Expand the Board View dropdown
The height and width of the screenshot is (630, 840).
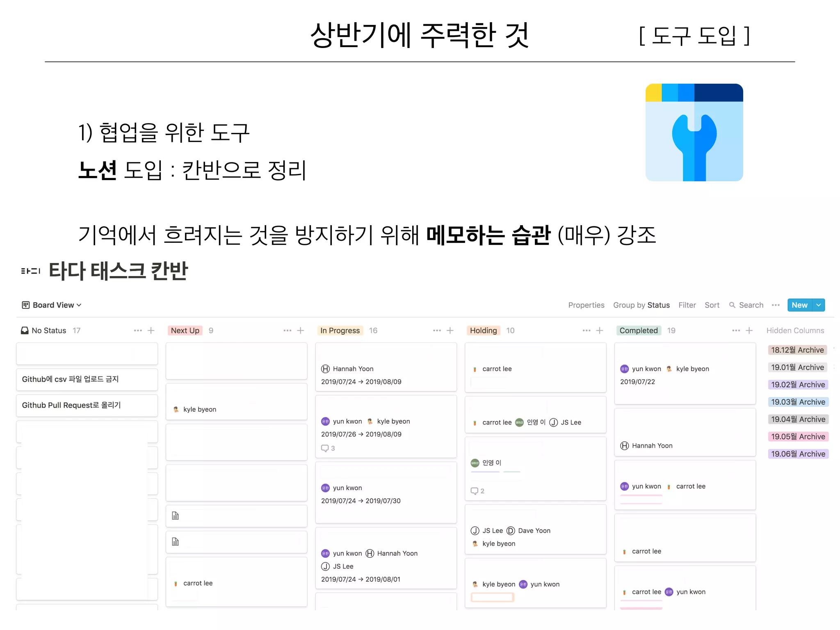pos(79,305)
